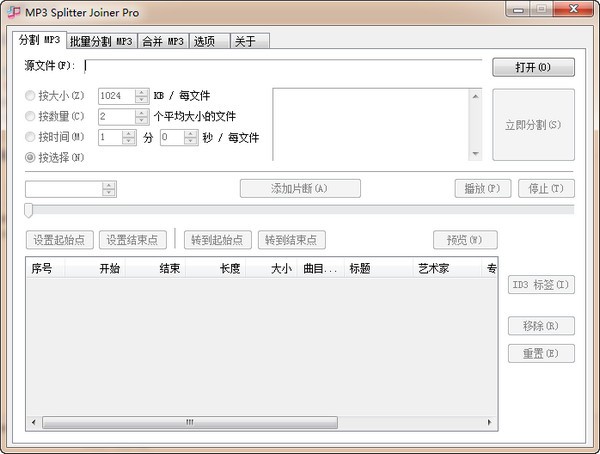Select the 按时间(M) radio option

point(54,137)
